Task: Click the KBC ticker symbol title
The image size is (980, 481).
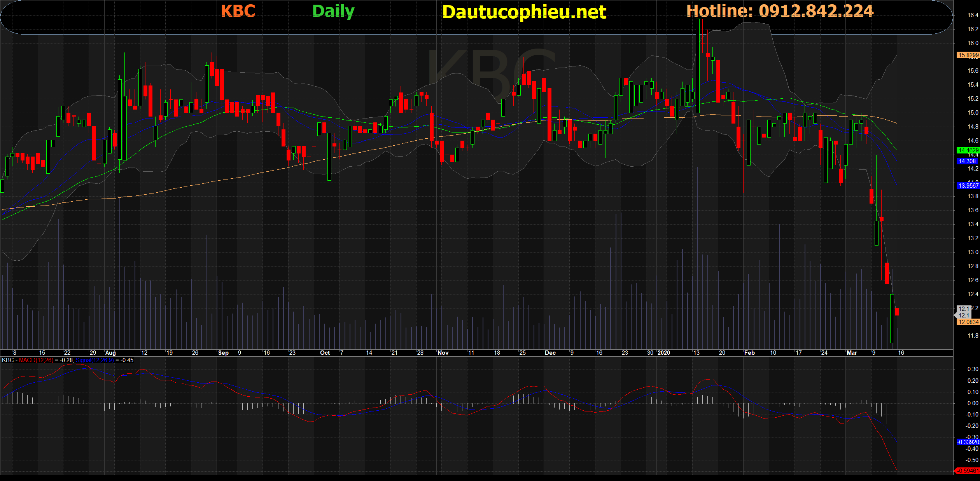Action: click(238, 11)
